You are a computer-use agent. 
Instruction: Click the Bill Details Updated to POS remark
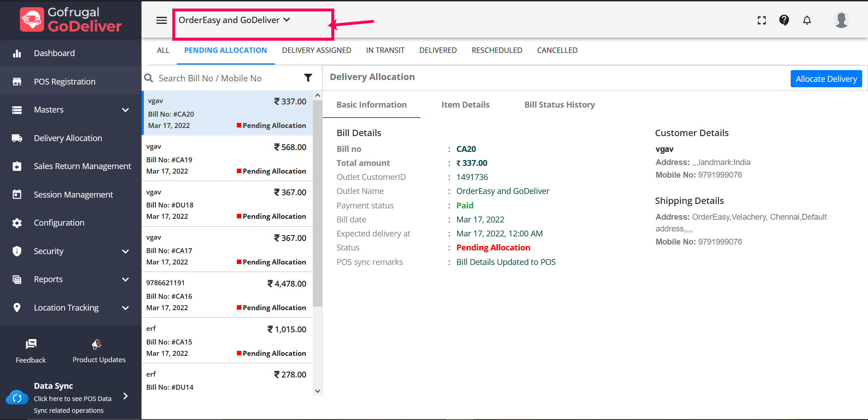pyautogui.click(x=506, y=262)
